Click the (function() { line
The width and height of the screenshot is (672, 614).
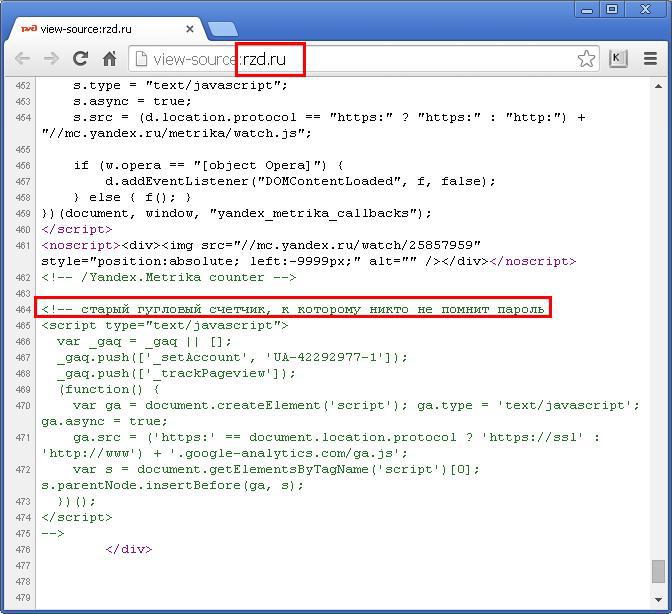point(109,389)
